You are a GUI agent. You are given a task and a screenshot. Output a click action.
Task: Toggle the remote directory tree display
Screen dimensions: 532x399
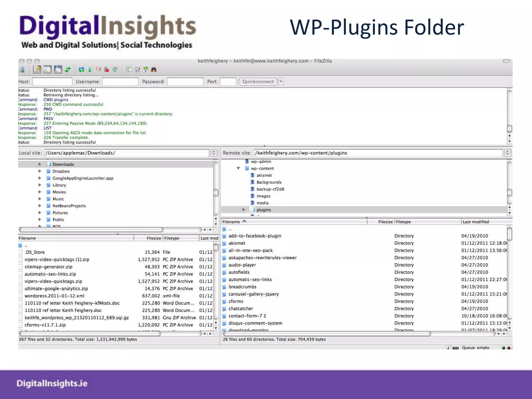[58, 69]
